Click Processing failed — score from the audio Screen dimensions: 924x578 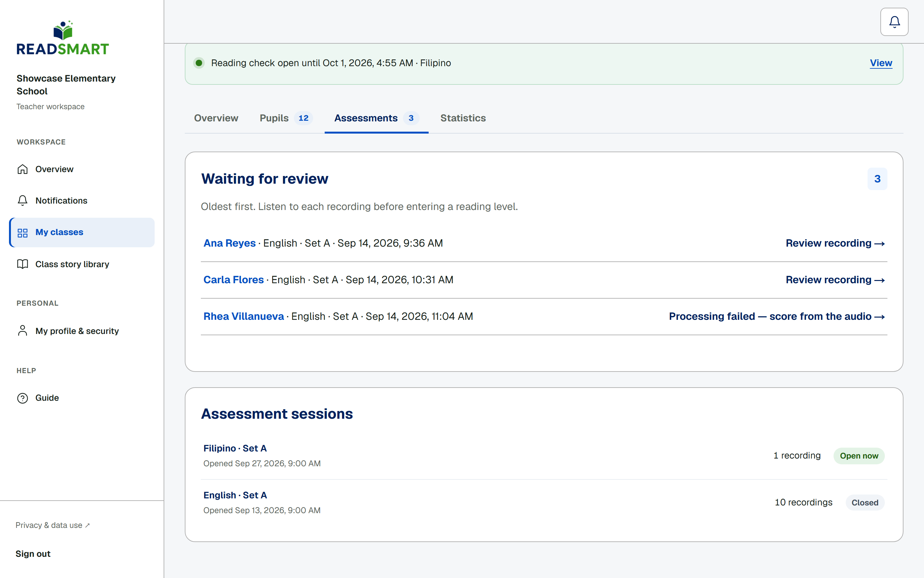click(777, 317)
